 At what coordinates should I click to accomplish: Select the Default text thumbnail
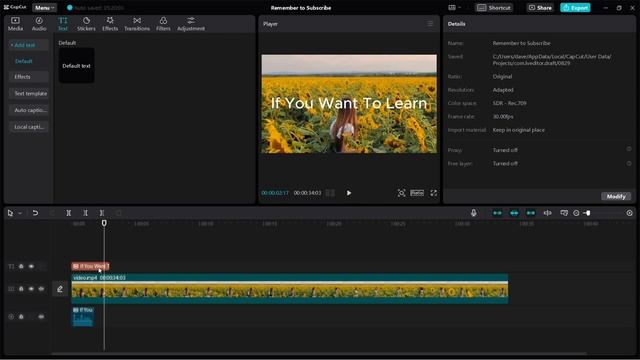[76, 66]
